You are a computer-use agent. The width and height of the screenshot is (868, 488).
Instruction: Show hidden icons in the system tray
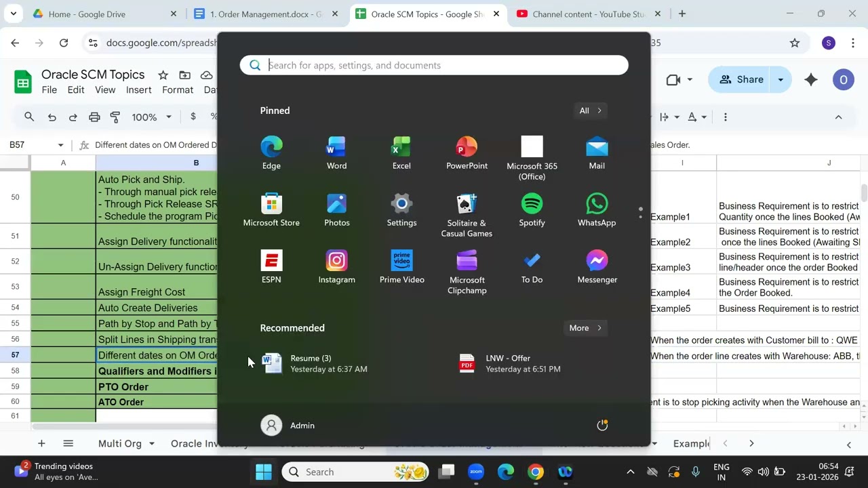(x=630, y=472)
